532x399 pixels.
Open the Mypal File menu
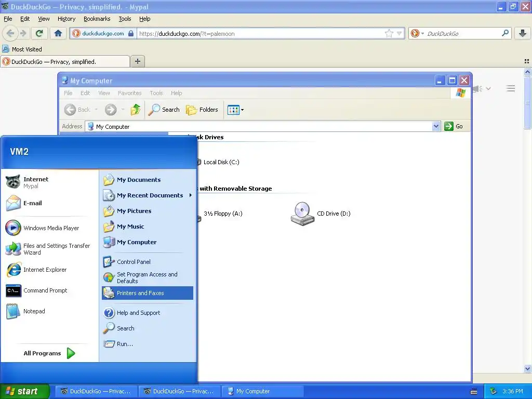[x=8, y=19]
